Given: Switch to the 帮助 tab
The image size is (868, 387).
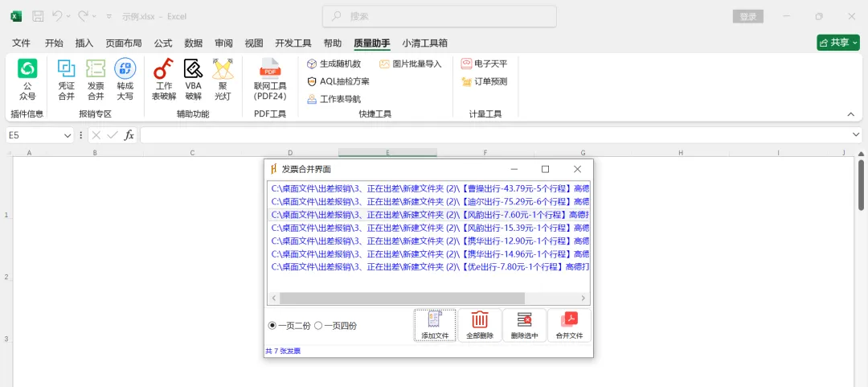Looking at the screenshot, I should pos(333,43).
